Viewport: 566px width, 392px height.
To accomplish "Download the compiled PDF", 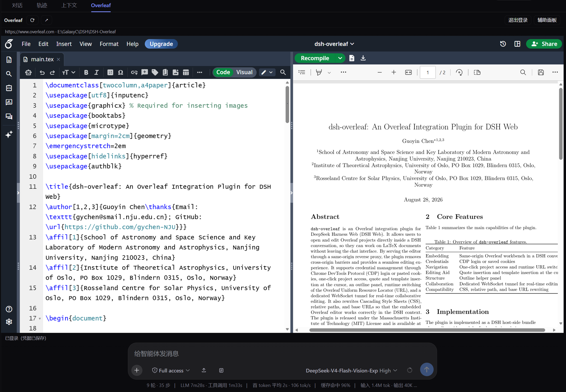I will 363,58.
